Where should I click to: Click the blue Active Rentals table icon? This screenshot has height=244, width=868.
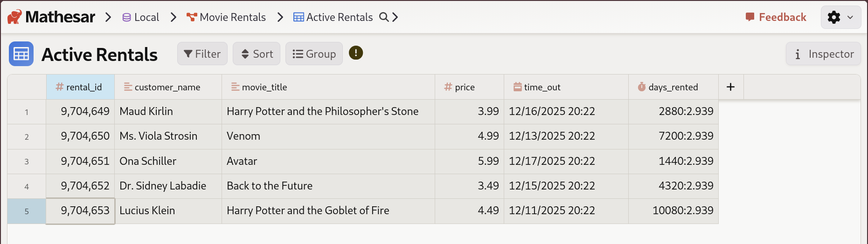pyautogui.click(x=21, y=54)
